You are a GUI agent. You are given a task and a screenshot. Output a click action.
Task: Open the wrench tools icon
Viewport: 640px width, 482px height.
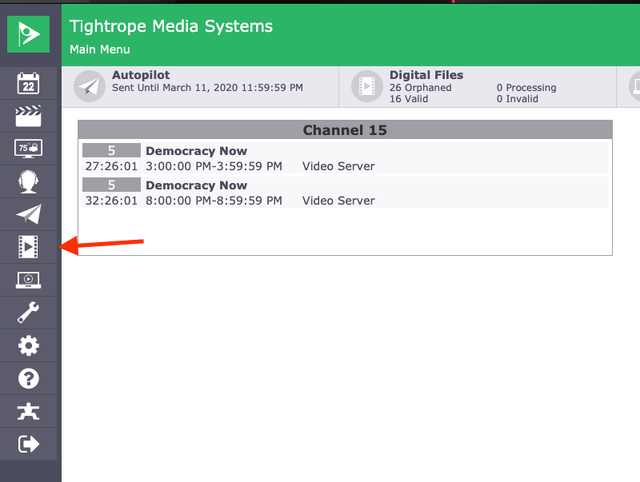coord(28,313)
